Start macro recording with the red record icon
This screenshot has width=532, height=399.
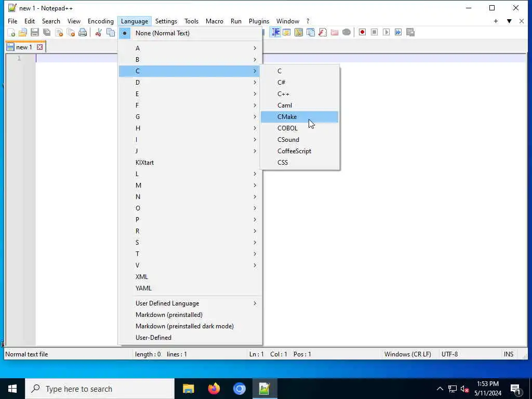click(362, 32)
